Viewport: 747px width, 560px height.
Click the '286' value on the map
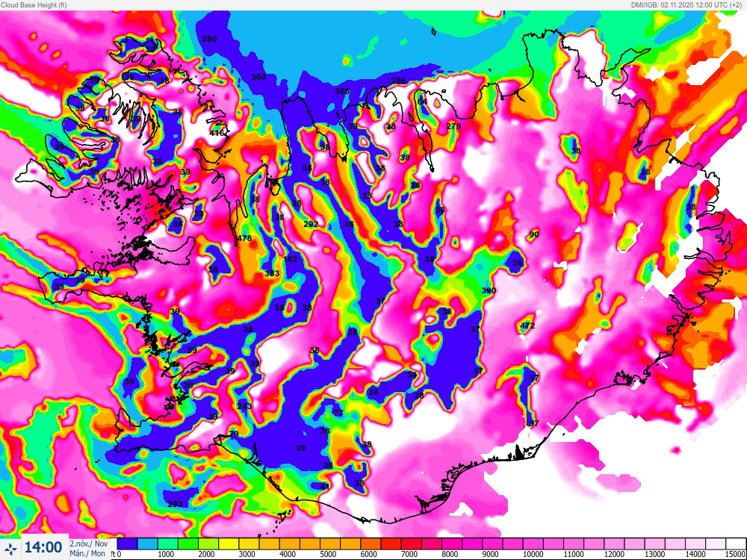click(398, 81)
